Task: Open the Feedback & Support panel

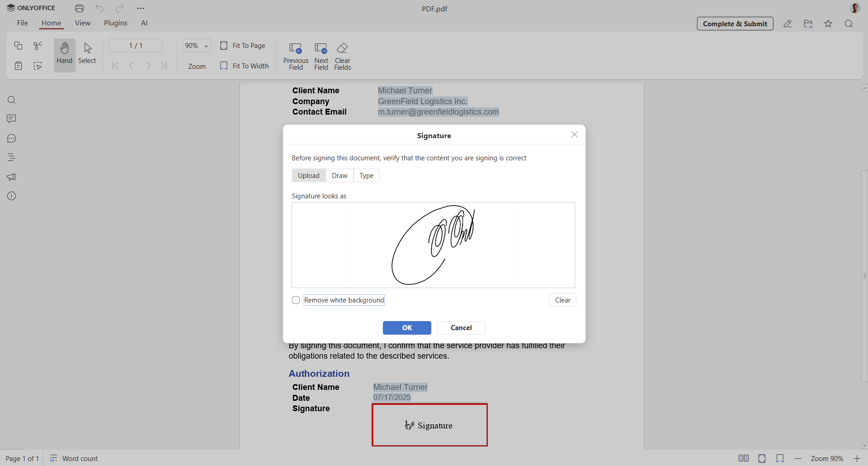Action: [11, 177]
